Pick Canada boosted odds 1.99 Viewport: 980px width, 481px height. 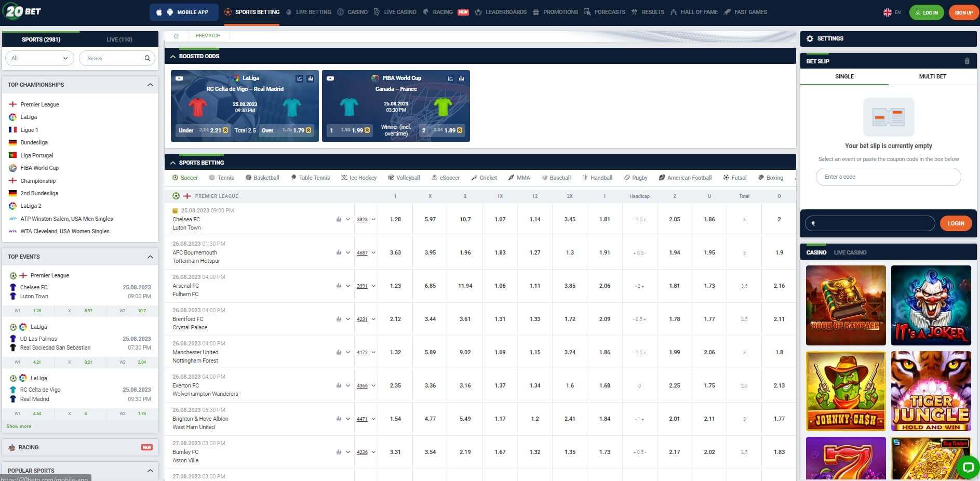pos(350,130)
